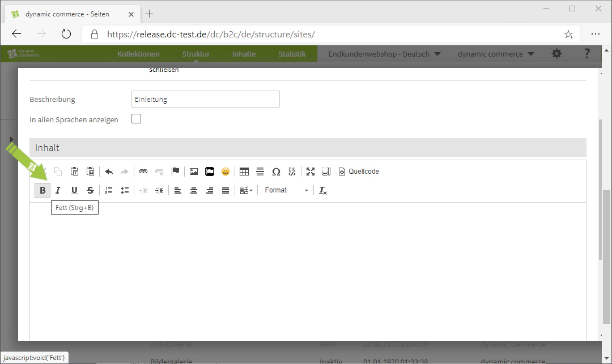Screen dimensions: 612x364
Task: Insert a table into the editor
Action: click(244, 172)
